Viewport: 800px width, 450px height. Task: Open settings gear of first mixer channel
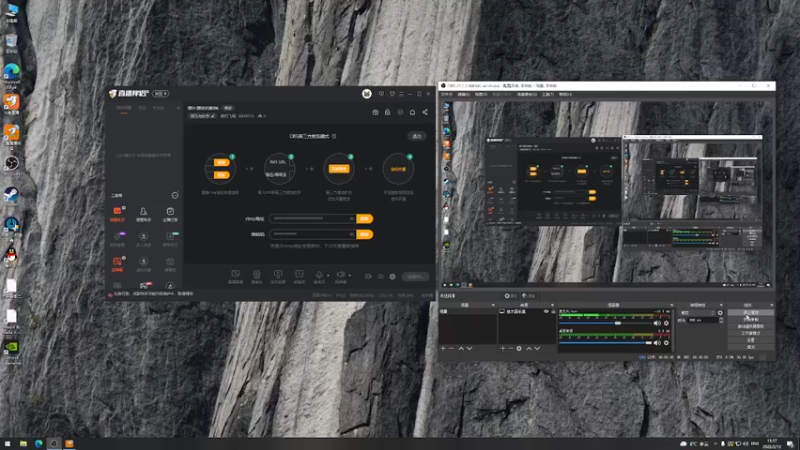666,323
